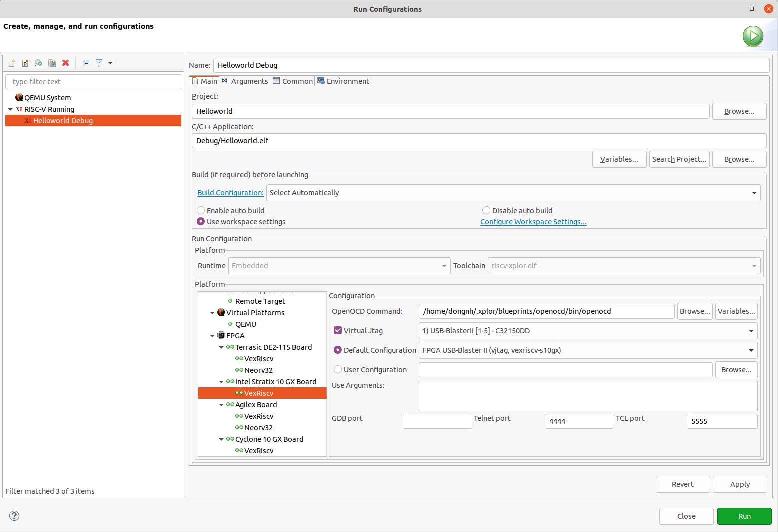Toggle the Virtual Jtag checkbox
This screenshot has width=778, height=532.
click(338, 330)
